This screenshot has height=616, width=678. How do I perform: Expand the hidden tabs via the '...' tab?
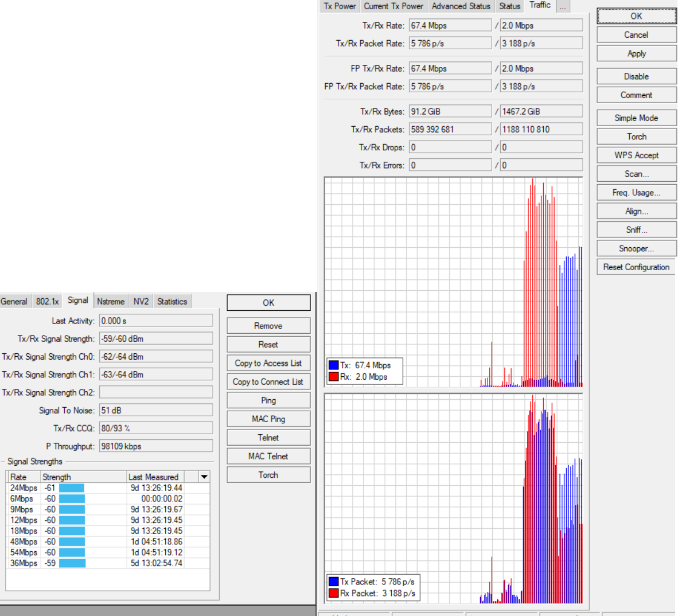click(x=563, y=6)
